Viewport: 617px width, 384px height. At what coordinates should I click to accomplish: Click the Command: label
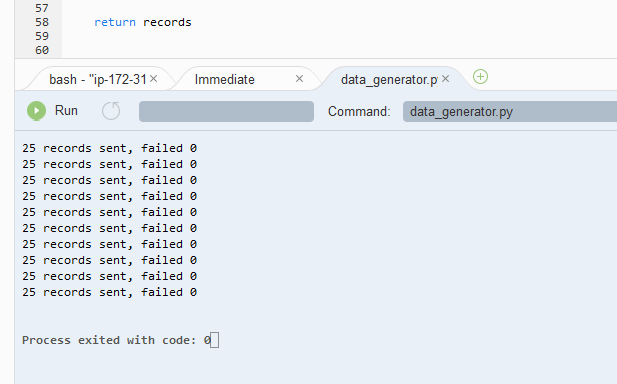click(x=359, y=111)
